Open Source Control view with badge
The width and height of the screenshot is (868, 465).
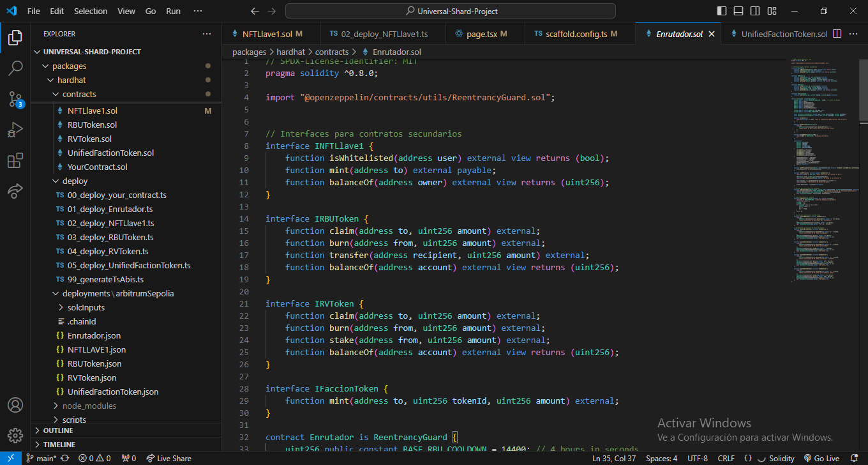coord(15,98)
